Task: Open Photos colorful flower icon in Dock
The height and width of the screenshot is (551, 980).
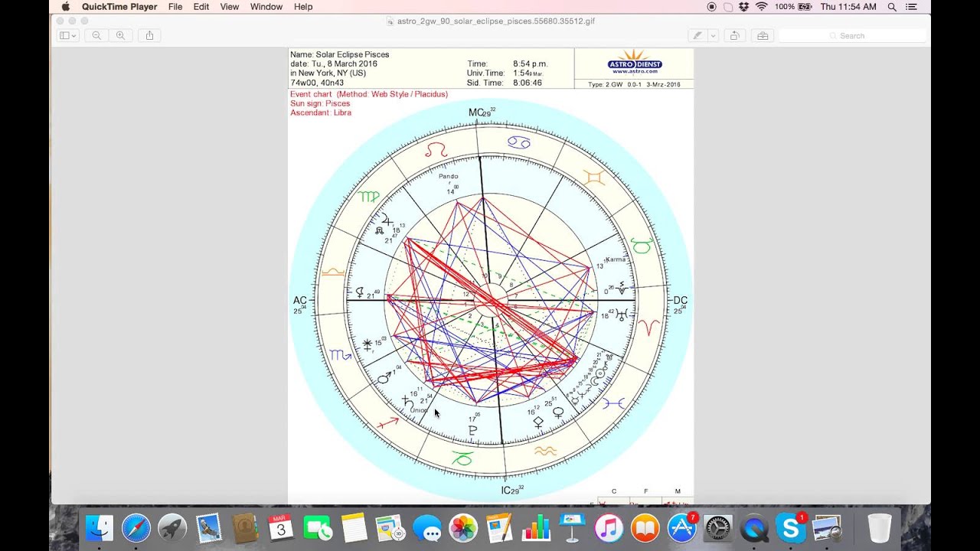Action: tap(463, 528)
